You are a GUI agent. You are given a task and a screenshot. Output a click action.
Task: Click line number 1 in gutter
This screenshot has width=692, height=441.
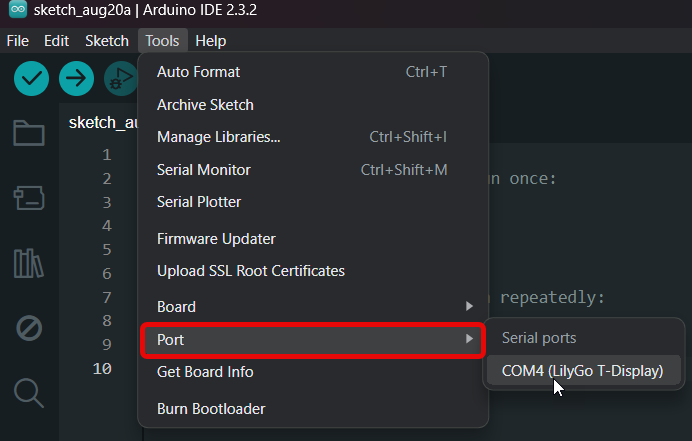107,155
